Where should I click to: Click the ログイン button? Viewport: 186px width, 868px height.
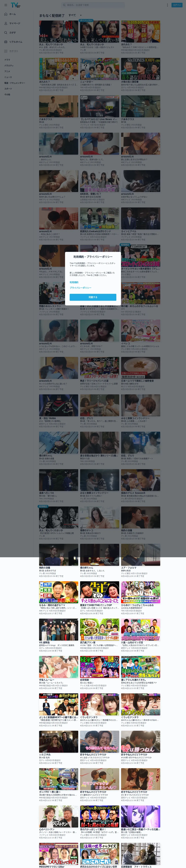[x=177, y=5]
